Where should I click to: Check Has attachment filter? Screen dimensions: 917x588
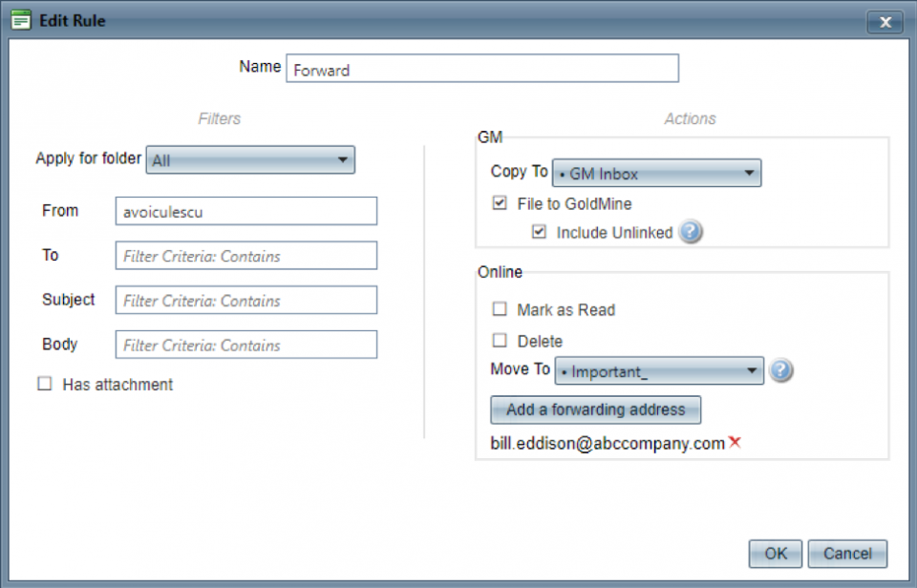pyautogui.click(x=45, y=384)
